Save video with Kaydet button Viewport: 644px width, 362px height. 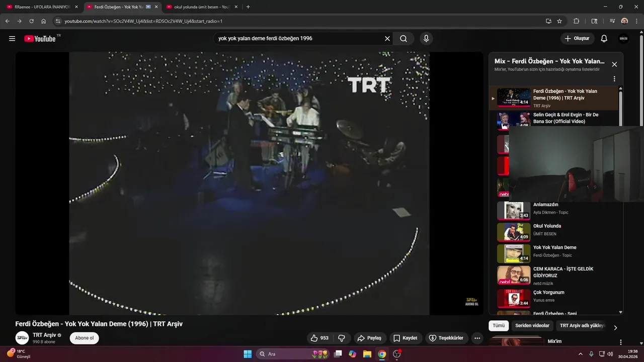[406, 338]
